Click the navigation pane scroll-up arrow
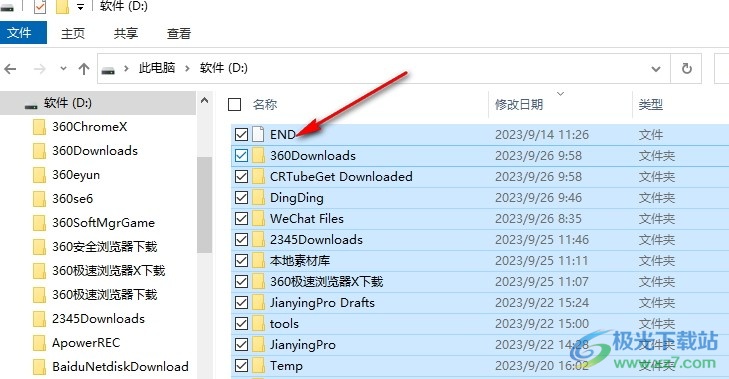The height and width of the screenshot is (379, 729). 205,100
